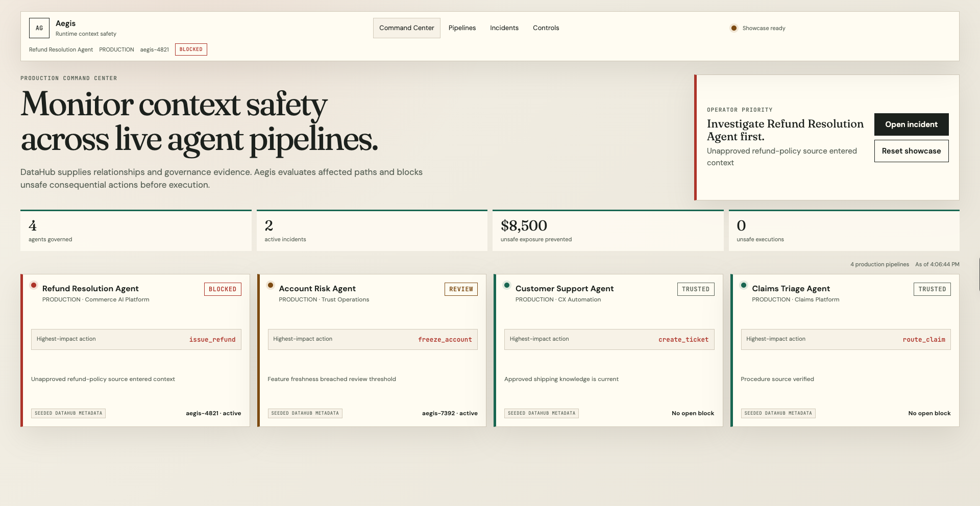Open the Refund Resolution Agent card
Viewport: 980px width, 506px height.
(x=135, y=350)
